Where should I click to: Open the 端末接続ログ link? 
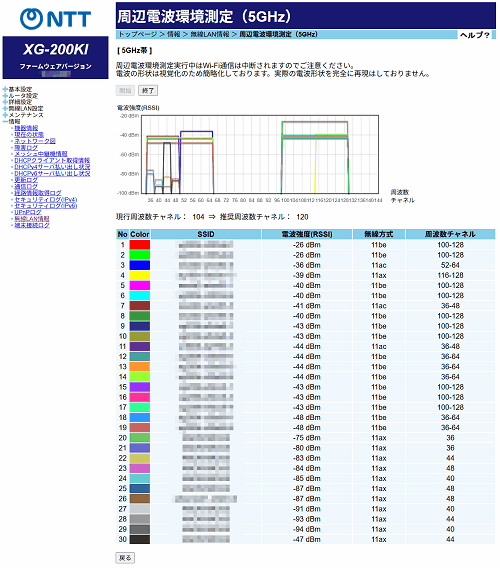[x=32, y=225]
